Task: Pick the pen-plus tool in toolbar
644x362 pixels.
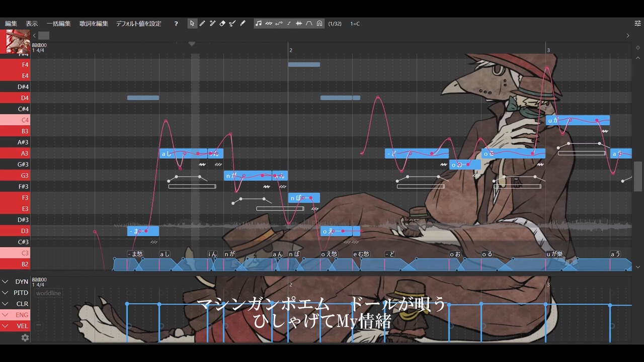Action: click(212, 24)
